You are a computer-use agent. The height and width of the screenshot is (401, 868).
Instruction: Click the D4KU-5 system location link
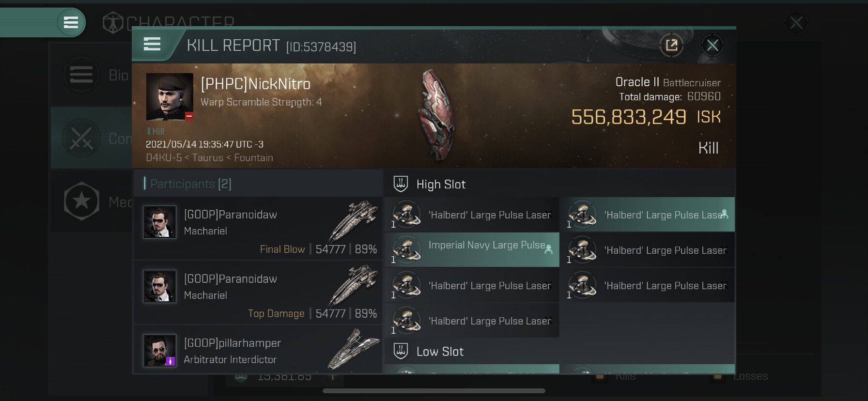click(x=164, y=158)
